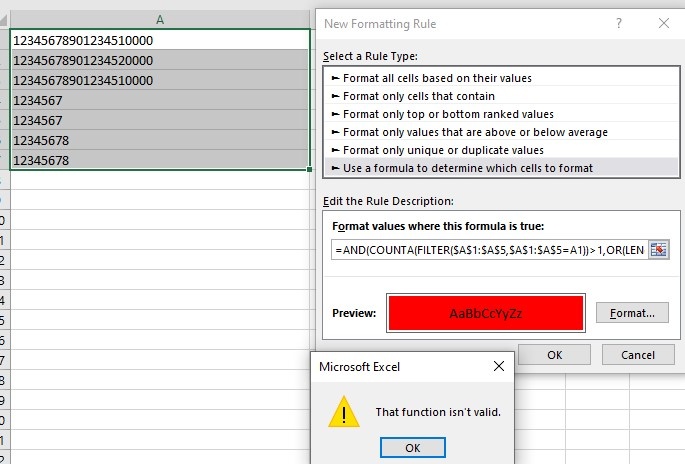Click the first cell containing 1234567
Viewport: 685px width, 464px height.
click(160, 100)
